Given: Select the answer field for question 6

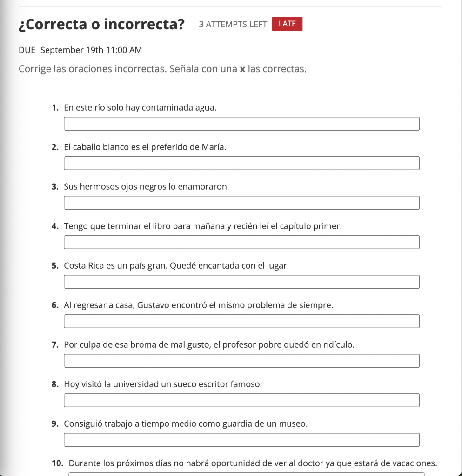Looking at the screenshot, I should point(241,321).
